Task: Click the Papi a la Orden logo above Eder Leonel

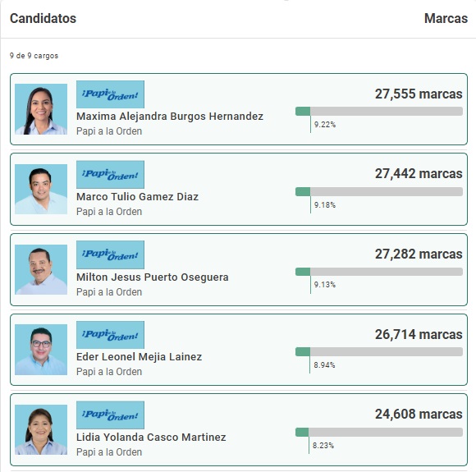Action: (110, 335)
